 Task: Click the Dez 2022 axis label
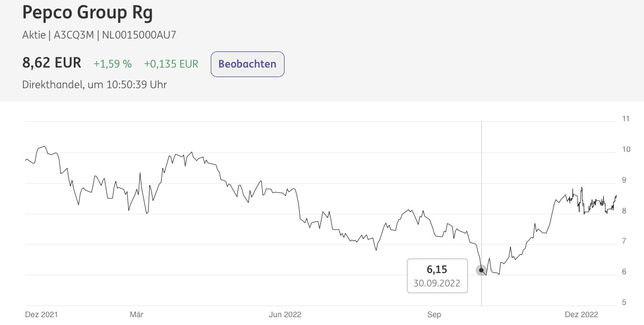click(x=581, y=315)
